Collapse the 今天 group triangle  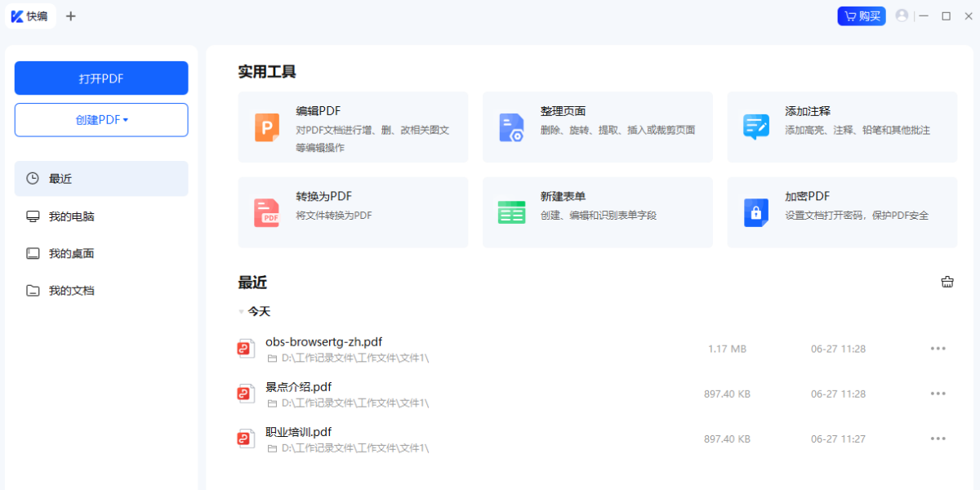241,312
